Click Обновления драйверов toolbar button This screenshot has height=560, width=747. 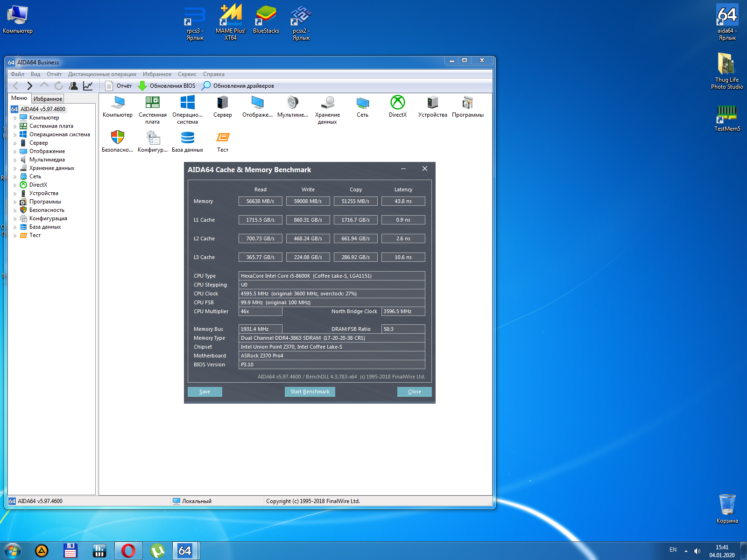pos(238,86)
